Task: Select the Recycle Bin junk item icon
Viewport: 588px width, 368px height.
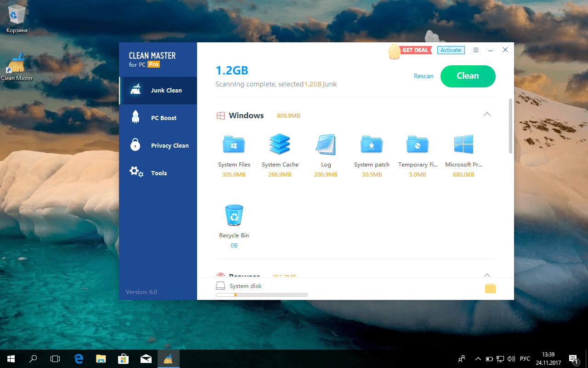Action: [234, 215]
